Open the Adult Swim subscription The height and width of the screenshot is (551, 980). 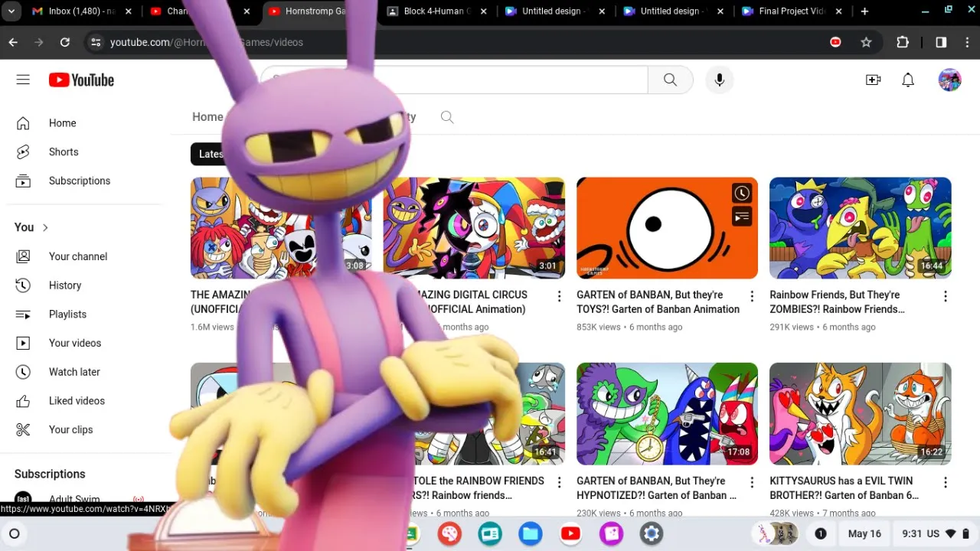pos(84,499)
